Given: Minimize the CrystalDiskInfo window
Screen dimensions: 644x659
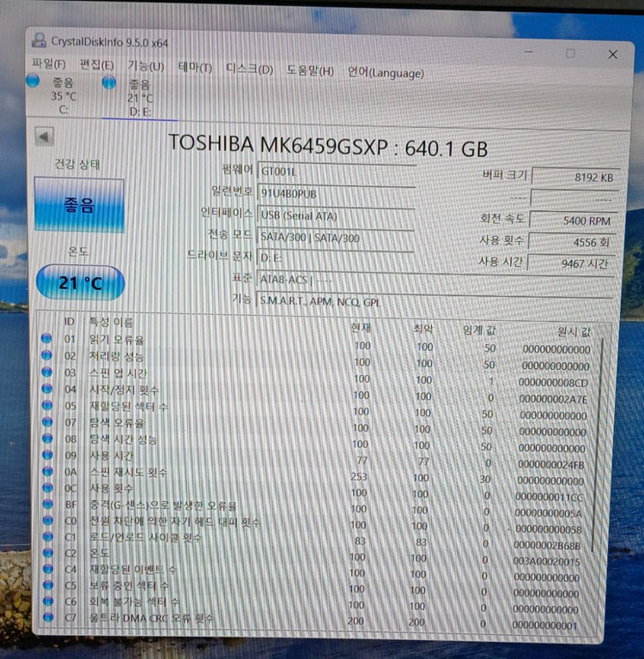Looking at the screenshot, I should click(529, 51).
